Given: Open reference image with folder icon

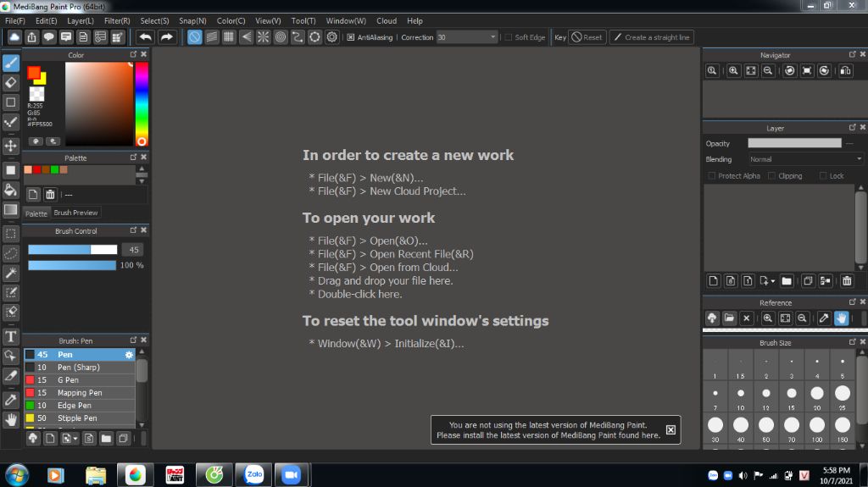Looking at the screenshot, I should point(729,318).
